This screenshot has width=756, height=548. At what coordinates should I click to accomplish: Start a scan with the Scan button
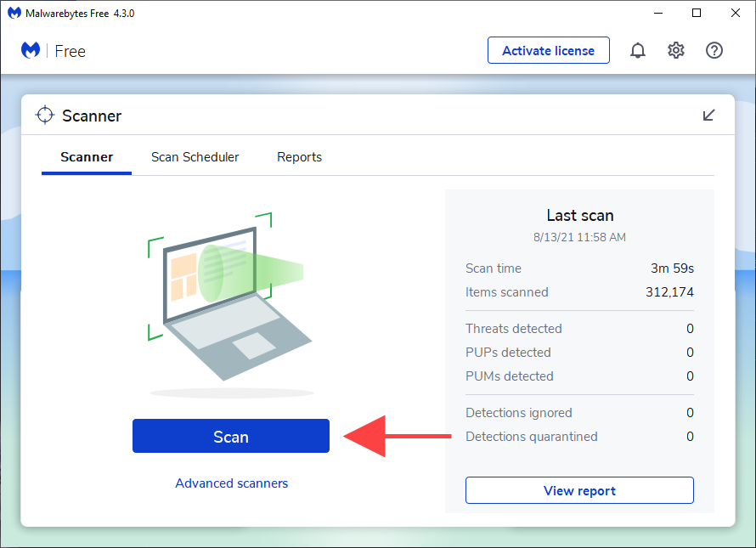coord(230,436)
